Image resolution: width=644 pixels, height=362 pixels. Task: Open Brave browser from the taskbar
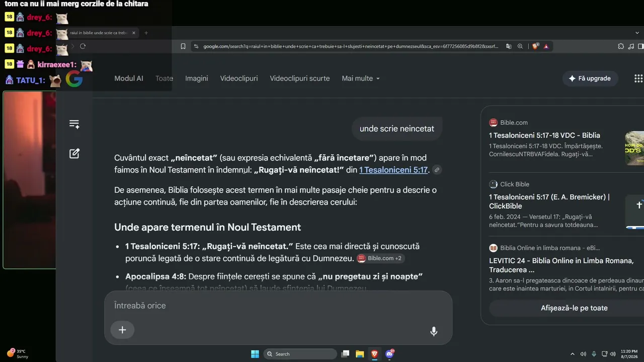[x=374, y=354]
